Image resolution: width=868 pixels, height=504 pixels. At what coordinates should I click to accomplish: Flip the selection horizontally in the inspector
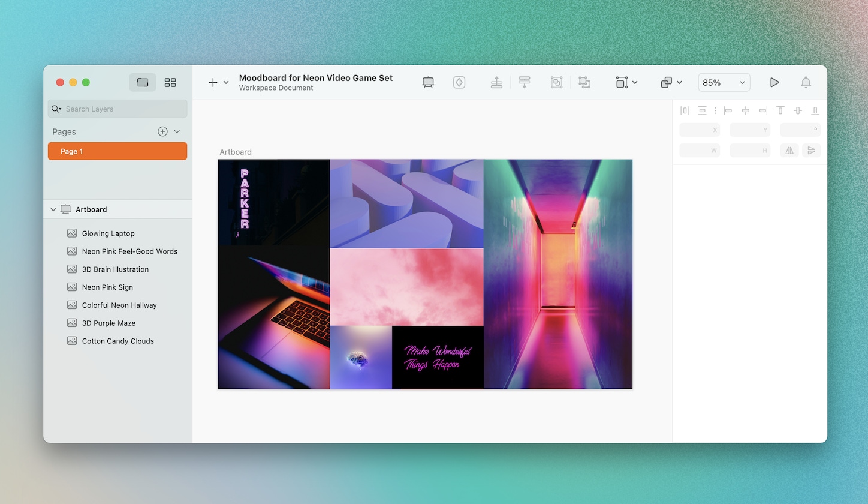coord(789,151)
